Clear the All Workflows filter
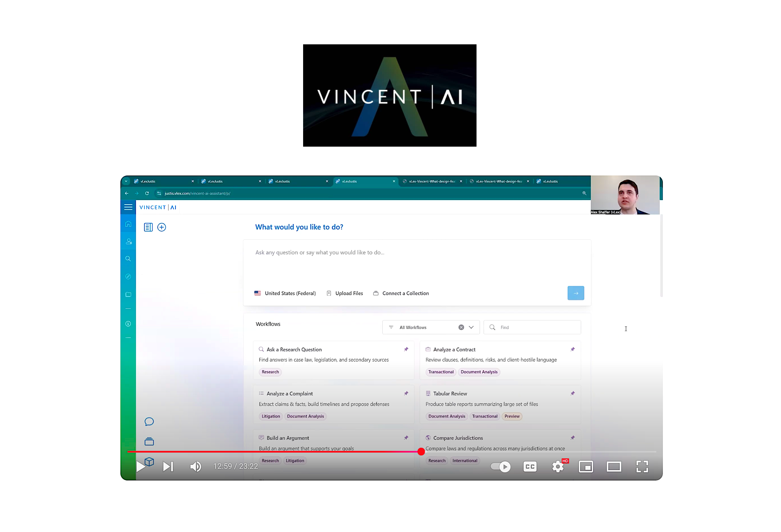Image resolution: width=781 pixels, height=532 pixels. (x=461, y=328)
